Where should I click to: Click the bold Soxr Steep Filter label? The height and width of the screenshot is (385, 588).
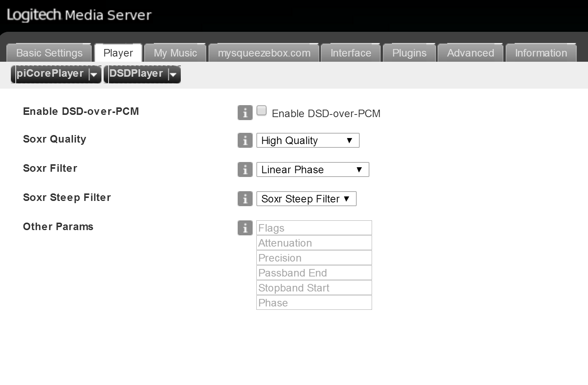pyautogui.click(x=67, y=197)
